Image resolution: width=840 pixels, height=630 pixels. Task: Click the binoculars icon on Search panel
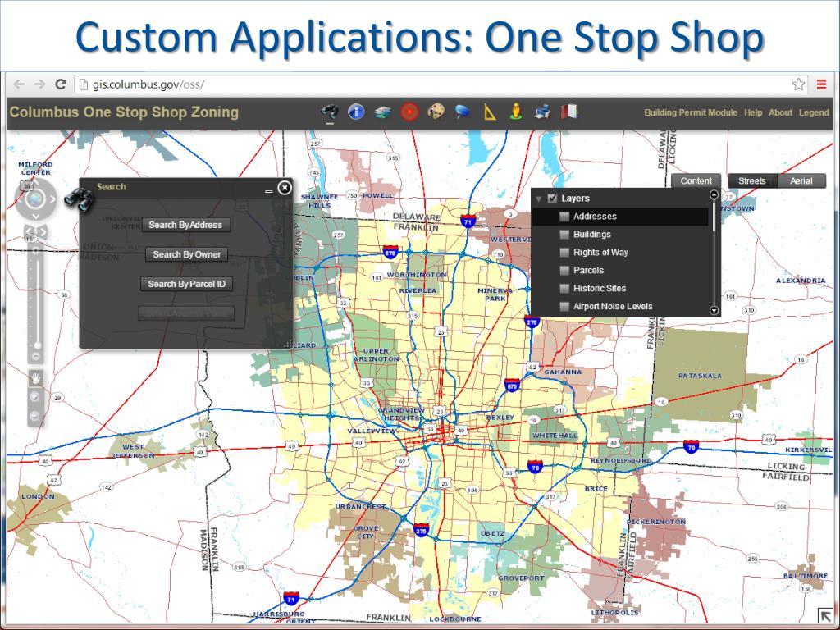pos(80,199)
